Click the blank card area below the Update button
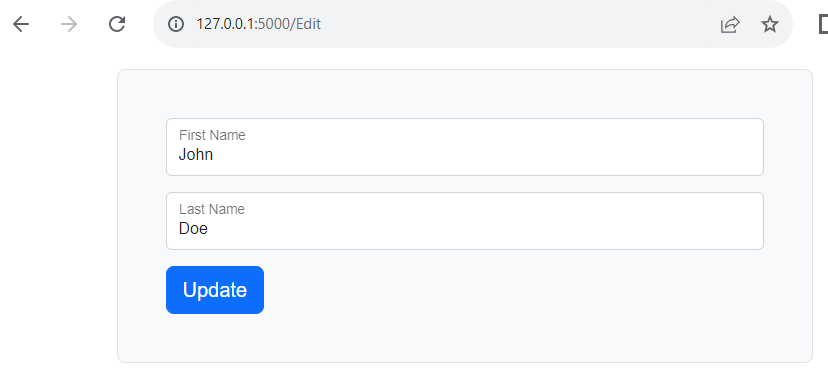This screenshot has width=828, height=375. (465, 338)
